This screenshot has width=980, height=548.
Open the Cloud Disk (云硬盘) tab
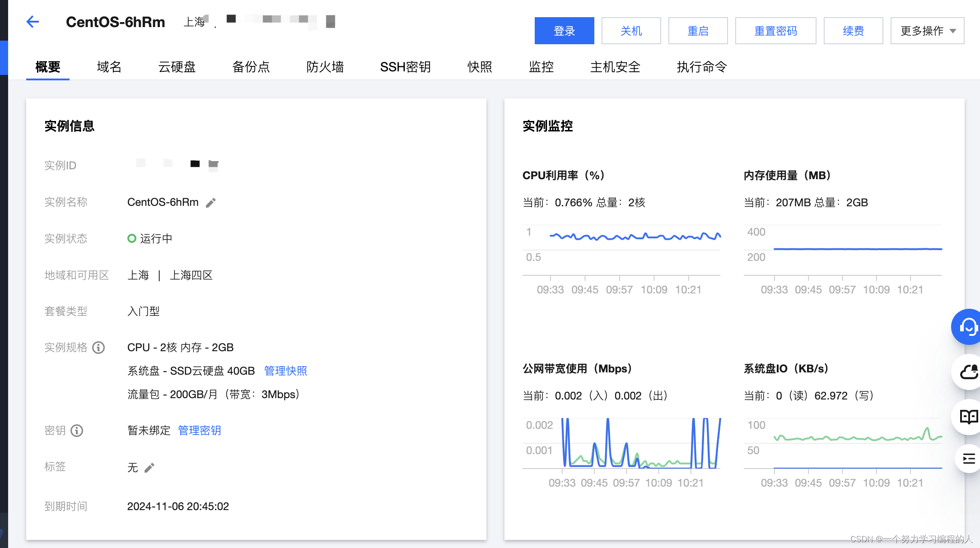177,67
